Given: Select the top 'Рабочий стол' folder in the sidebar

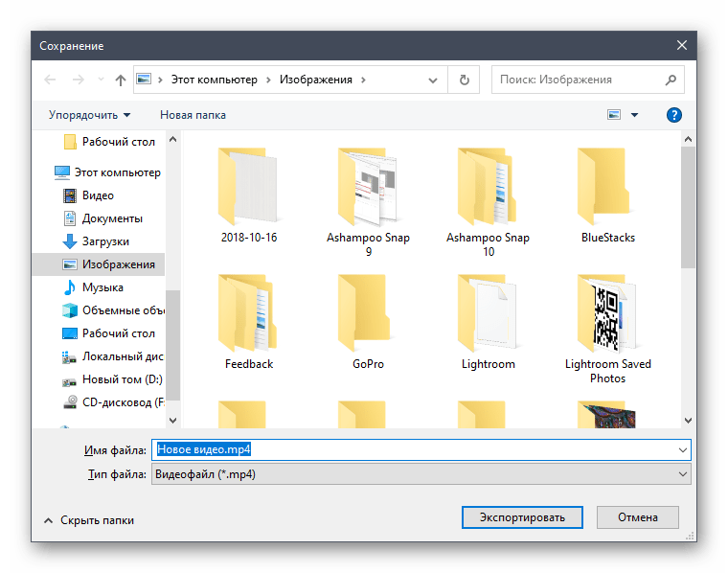Looking at the screenshot, I should pos(109,142).
